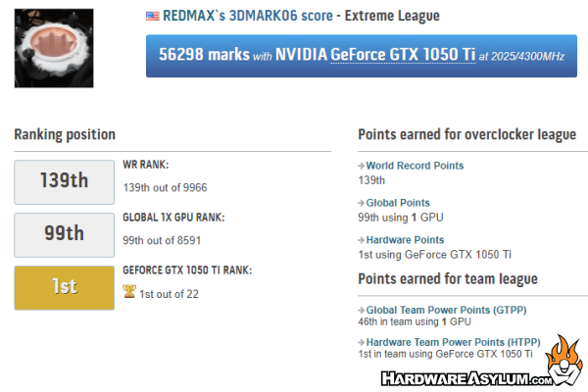Click the 'Extreme League' title text
588x392 pixels.
tap(392, 16)
